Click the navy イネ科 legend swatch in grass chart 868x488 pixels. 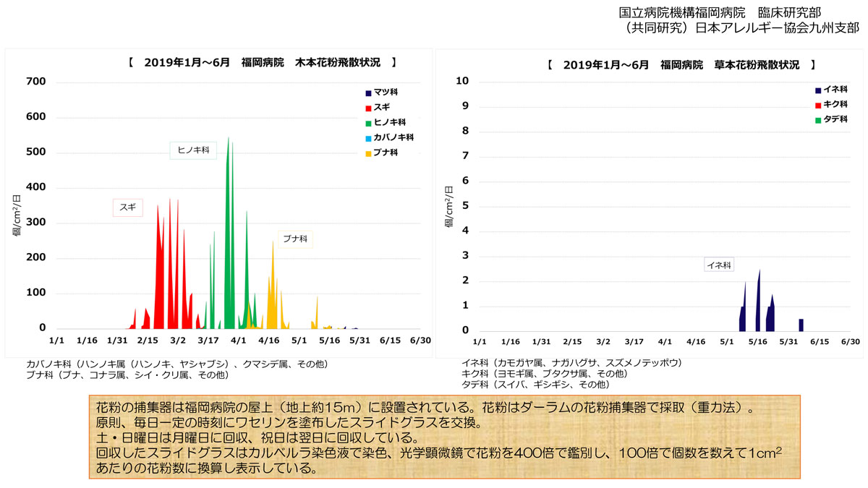(x=817, y=90)
